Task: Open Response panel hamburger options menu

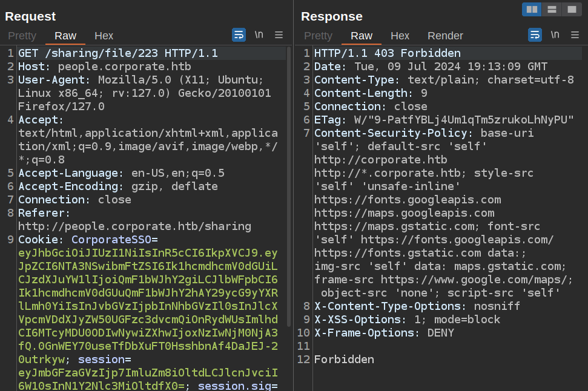Action: tap(575, 35)
